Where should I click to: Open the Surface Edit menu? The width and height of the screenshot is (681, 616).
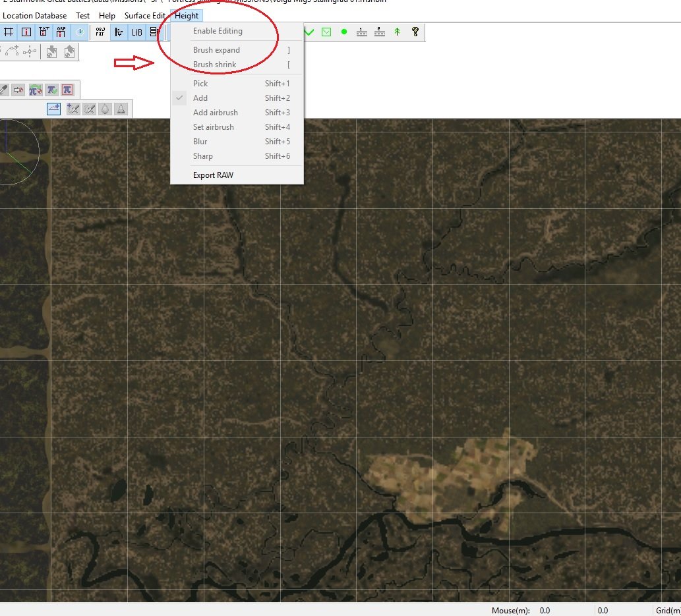(144, 16)
